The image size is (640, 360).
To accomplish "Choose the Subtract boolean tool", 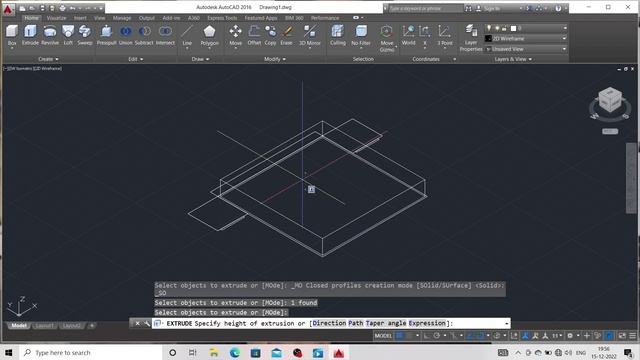I will [x=144, y=34].
